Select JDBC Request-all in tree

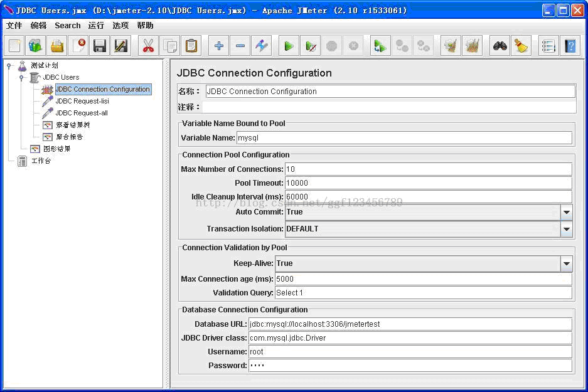click(82, 113)
